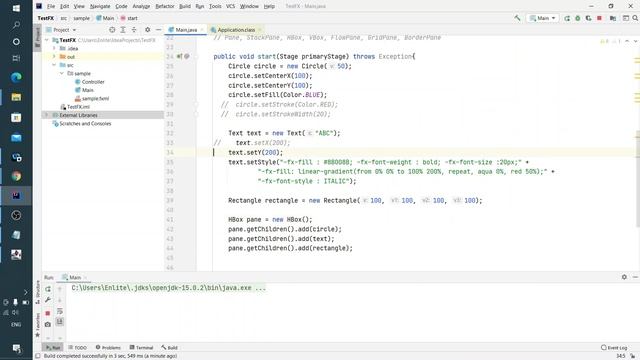Collapse the TestFX project root node
The height and width of the screenshot is (360, 640).
tap(47, 40)
